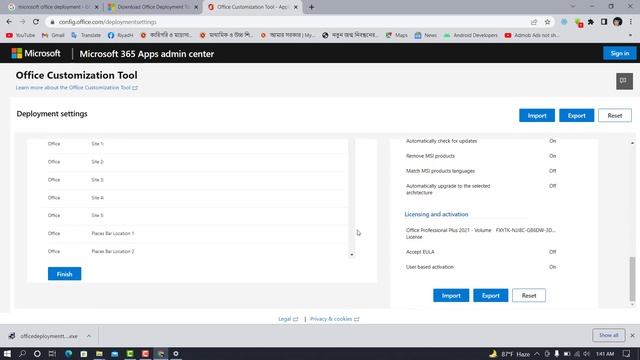This screenshot has height=360, width=640.
Task: Expand officedeployment download options chevron
Action: pos(89,336)
